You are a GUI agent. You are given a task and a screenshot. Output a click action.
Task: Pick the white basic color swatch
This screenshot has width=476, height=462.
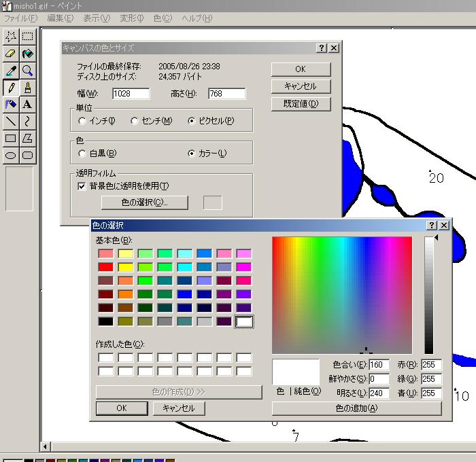pos(243,321)
